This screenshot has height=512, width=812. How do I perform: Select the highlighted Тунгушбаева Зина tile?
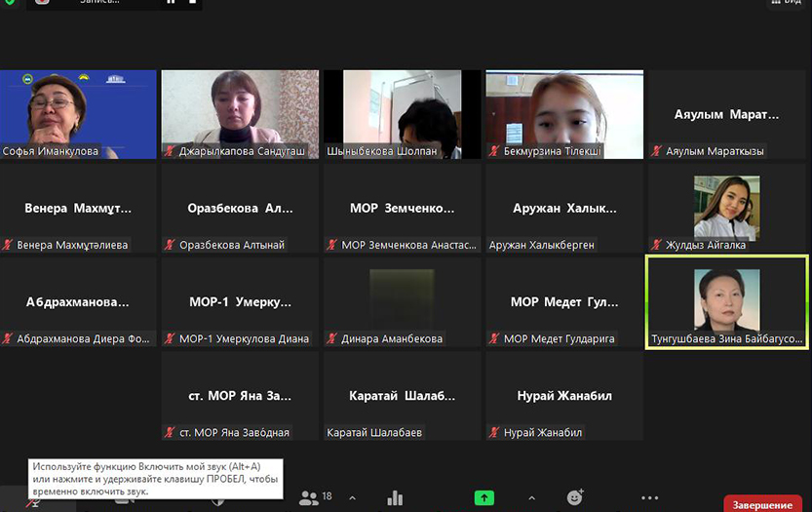(727, 301)
